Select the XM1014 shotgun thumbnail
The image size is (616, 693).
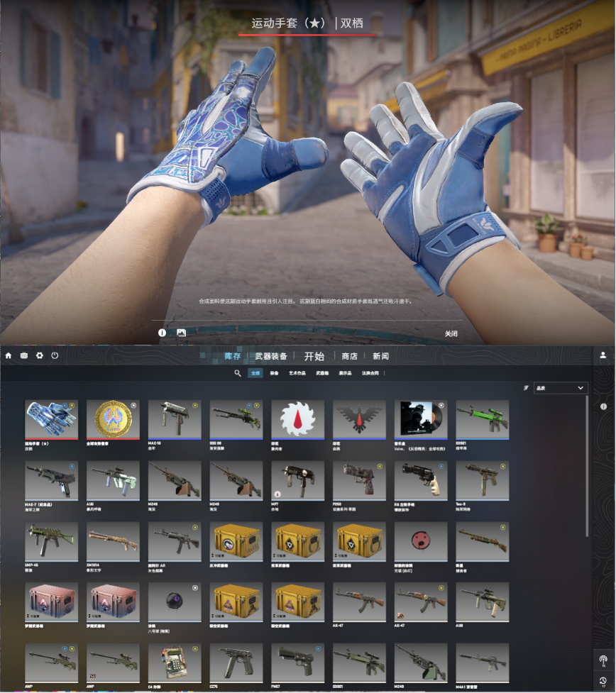(x=114, y=541)
